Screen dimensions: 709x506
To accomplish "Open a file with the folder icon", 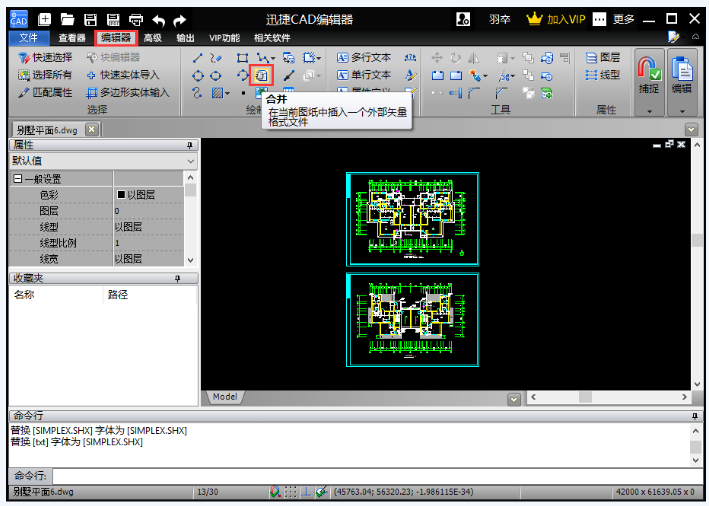I will coord(67,19).
